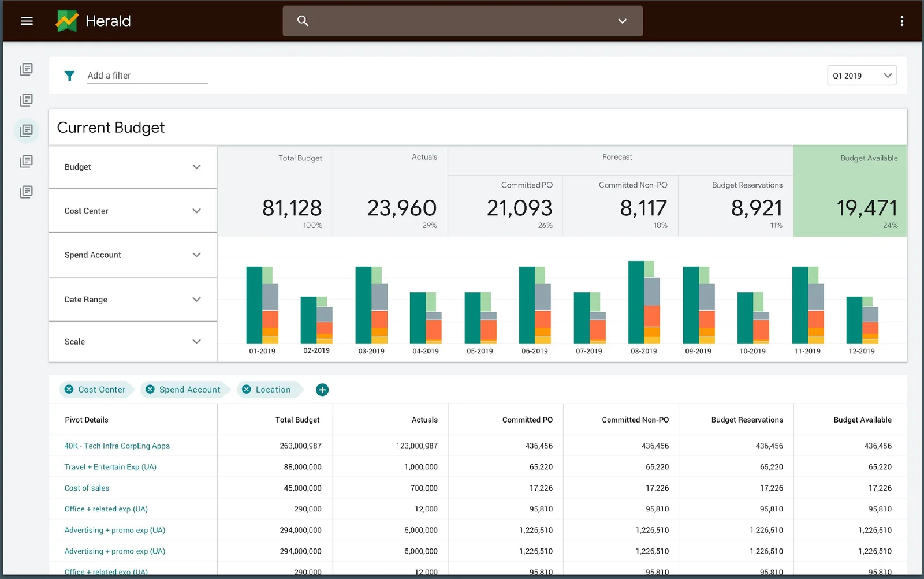
Task: Open the Q1 2019 period dropdown
Action: (x=862, y=76)
